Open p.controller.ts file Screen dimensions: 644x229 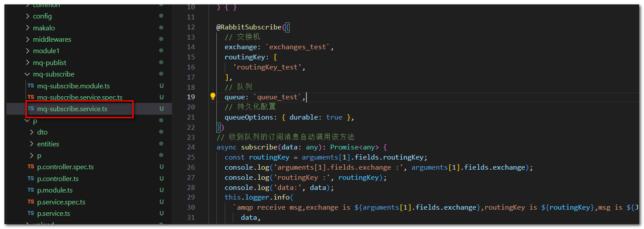(x=58, y=178)
